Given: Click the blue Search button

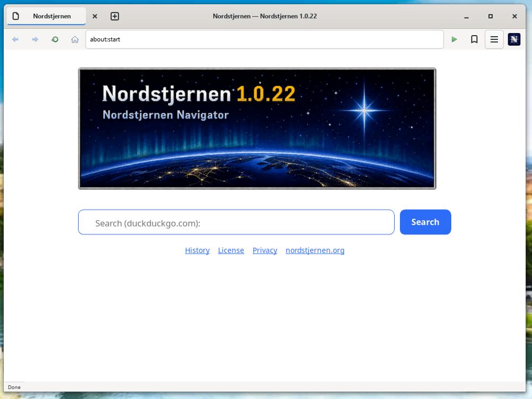Looking at the screenshot, I should tap(426, 222).
